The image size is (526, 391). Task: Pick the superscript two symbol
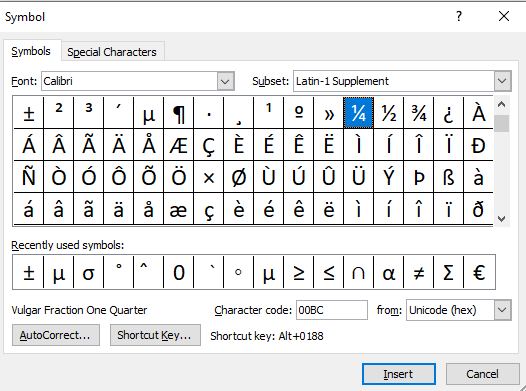(x=59, y=113)
